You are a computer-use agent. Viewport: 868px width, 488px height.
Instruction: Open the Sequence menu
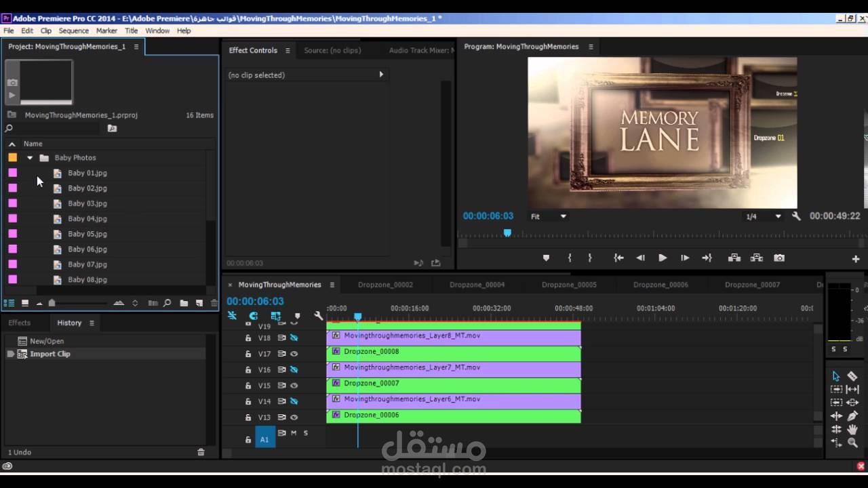tap(73, 30)
